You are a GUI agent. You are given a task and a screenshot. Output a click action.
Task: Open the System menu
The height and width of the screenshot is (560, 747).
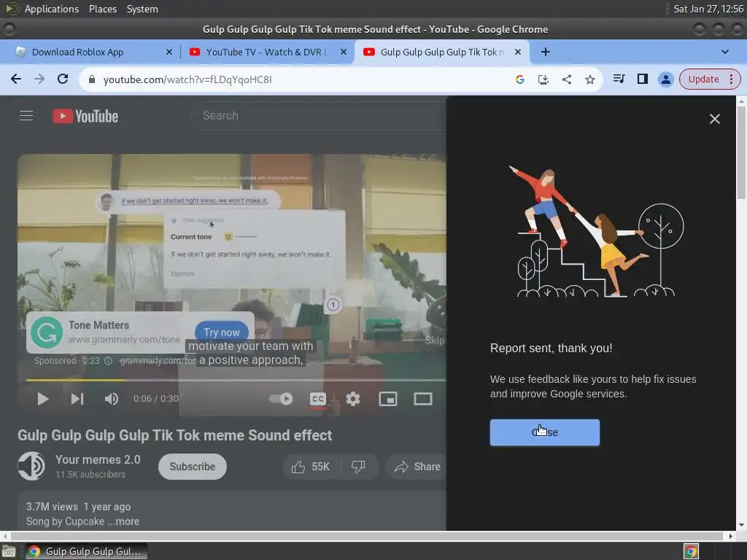click(x=142, y=9)
